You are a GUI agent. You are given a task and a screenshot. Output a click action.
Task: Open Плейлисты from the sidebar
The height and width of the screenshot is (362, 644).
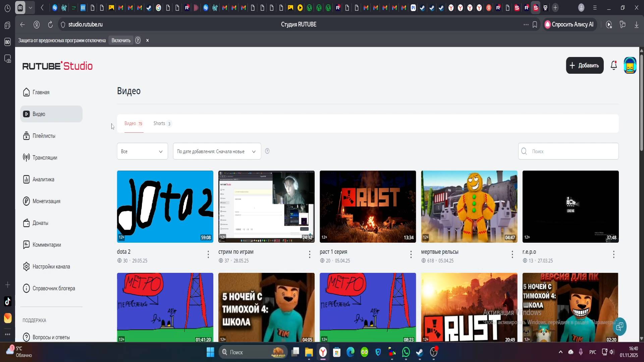pos(44,136)
